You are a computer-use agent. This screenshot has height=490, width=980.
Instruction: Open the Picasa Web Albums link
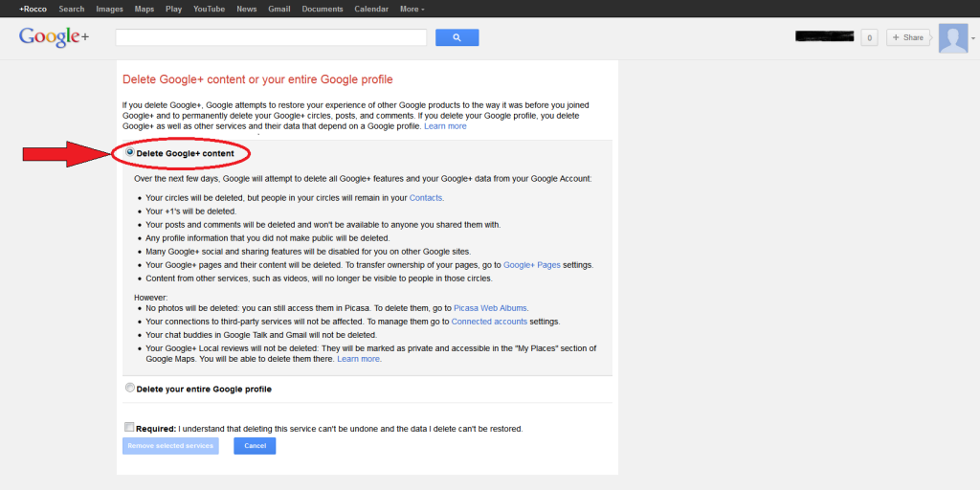pos(491,308)
